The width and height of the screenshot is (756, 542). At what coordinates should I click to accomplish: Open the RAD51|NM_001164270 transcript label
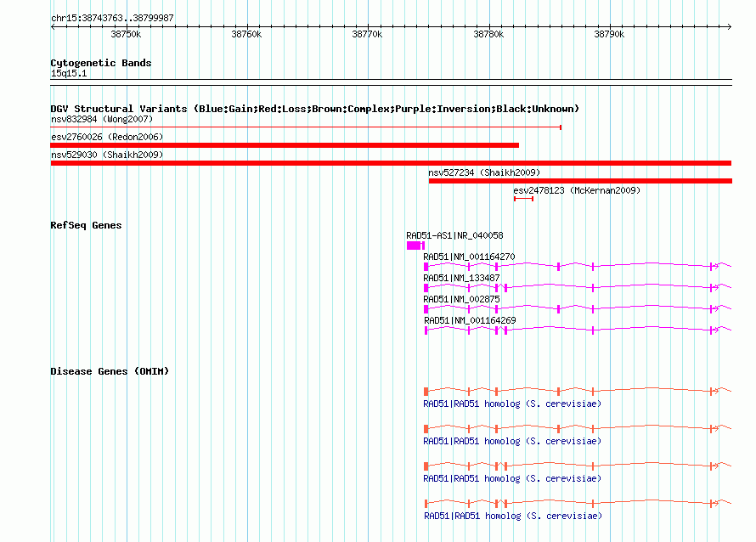[x=469, y=257]
